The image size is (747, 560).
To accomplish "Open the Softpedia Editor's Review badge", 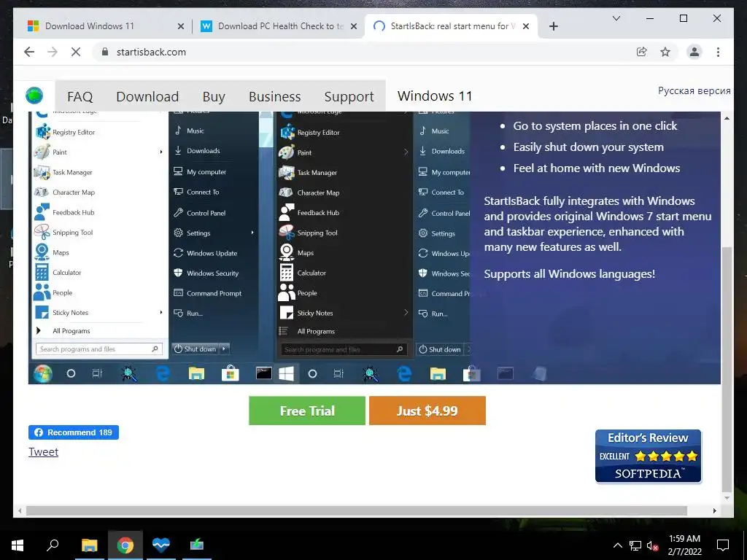I will click(x=648, y=456).
